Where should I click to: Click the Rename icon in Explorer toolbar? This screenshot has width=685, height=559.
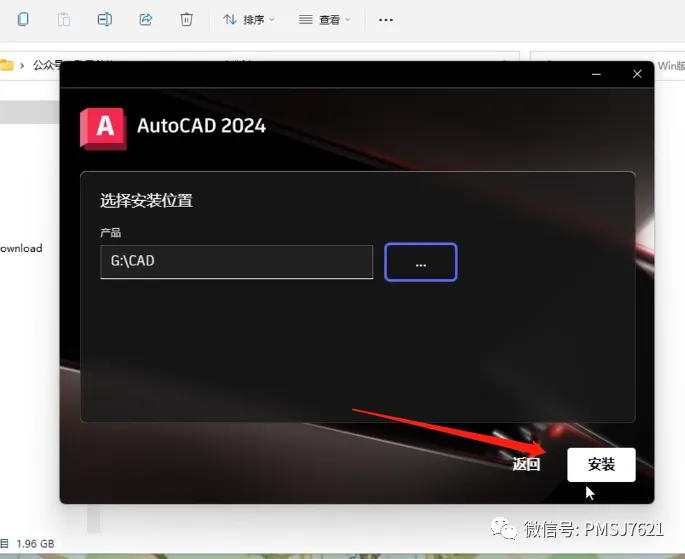click(x=104, y=20)
